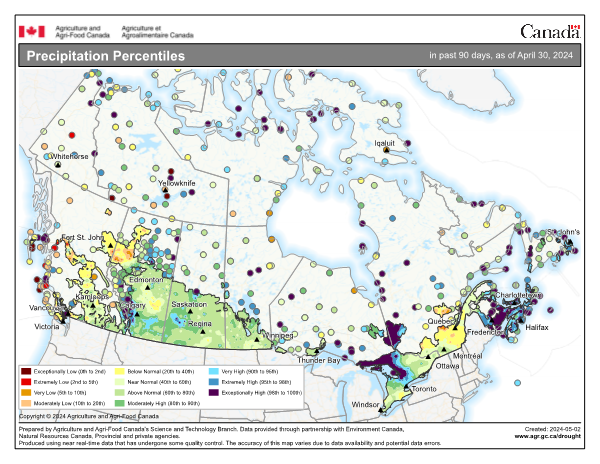Select the Halifax triangle marker
Image resolution: width=600 pixels, height=464 pixels.
(x=522, y=318)
